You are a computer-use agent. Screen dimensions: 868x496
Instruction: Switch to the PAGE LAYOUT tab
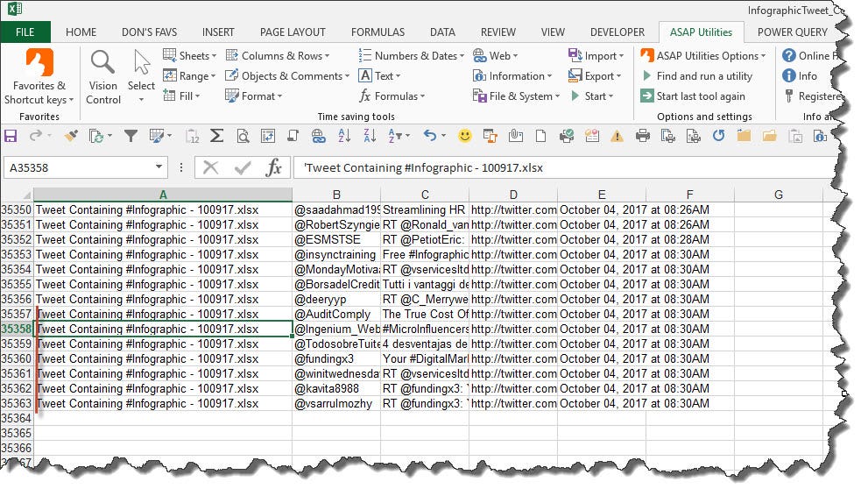[293, 32]
